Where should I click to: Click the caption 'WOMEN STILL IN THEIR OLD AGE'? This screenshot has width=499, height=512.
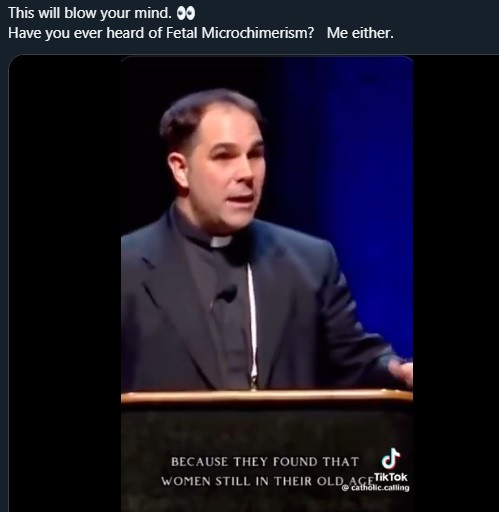(267, 481)
